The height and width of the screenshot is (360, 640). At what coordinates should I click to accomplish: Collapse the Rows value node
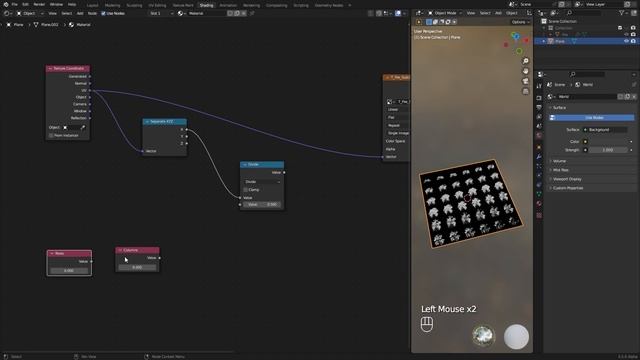coord(52,253)
